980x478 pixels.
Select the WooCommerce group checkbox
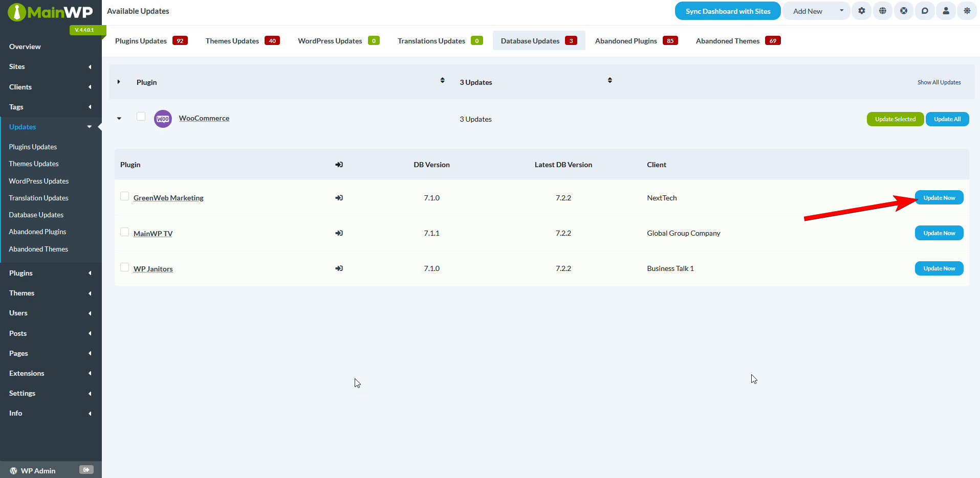click(x=141, y=117)
